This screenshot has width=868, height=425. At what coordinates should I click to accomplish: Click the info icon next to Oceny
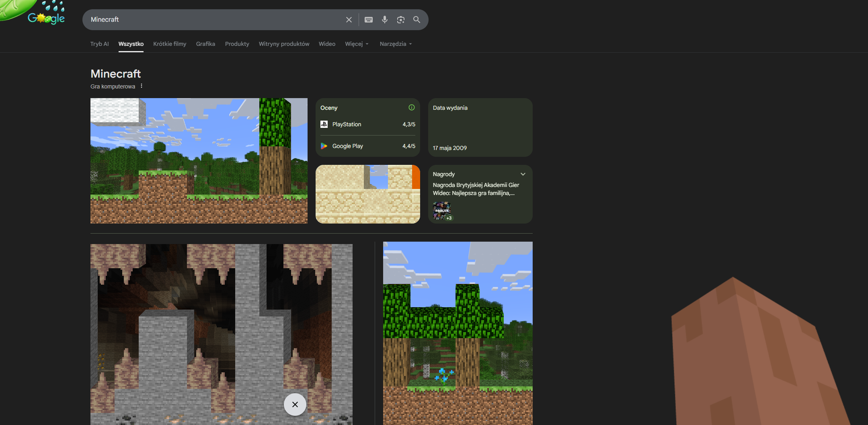point(411,107)
